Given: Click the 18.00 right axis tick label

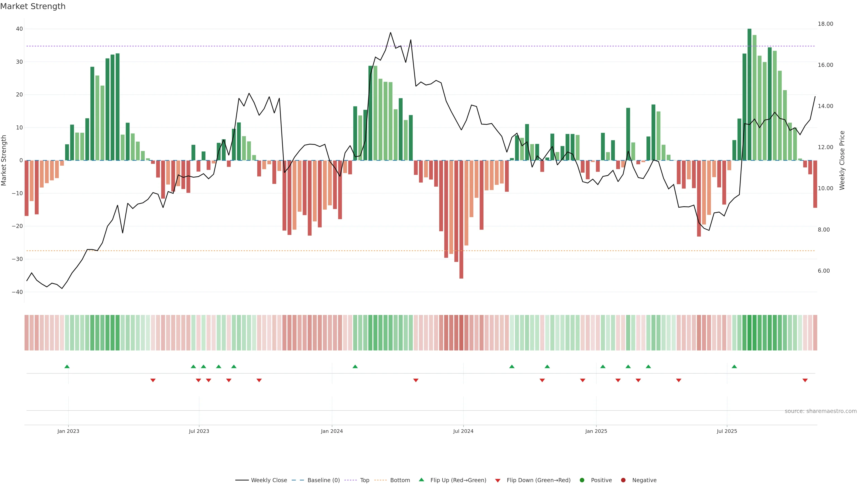Looking at the screenshot, I should (825, 24).
